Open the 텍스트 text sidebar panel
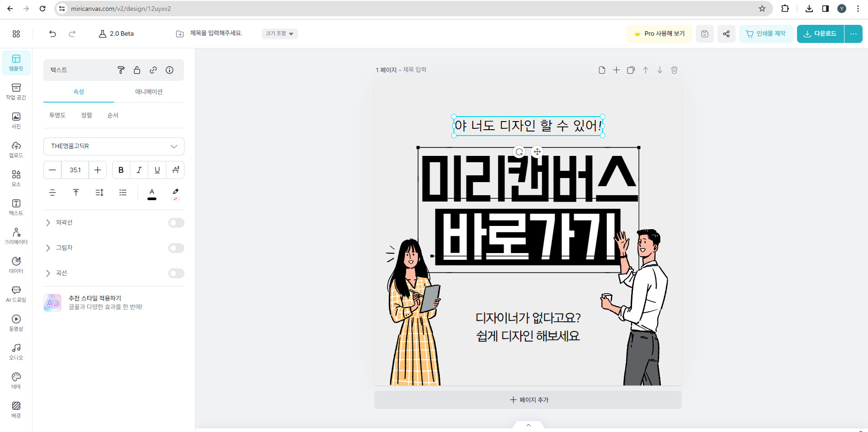This screenshot has height=432, width=868. (x=16, y=207)
